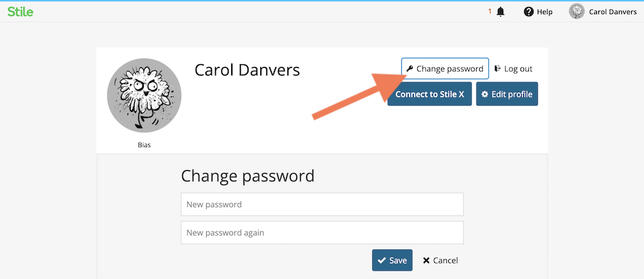644x279 pixels.
Task: Click the Log out door icon
Action: (x=498, y=69)
